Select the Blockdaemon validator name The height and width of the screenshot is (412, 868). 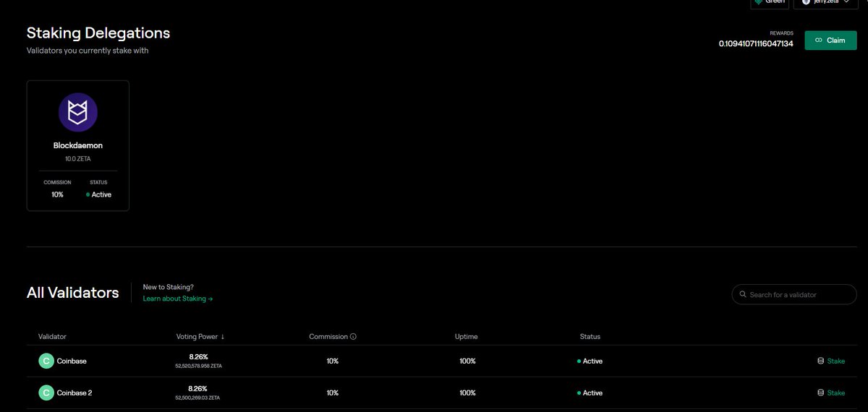(x=78, y=145)
